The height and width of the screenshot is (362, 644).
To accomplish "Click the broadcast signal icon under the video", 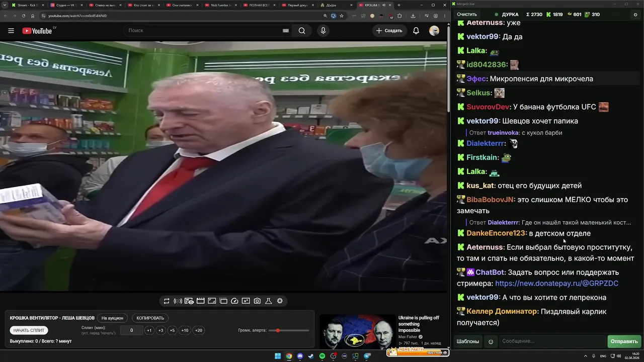I will tap(178, 301).
